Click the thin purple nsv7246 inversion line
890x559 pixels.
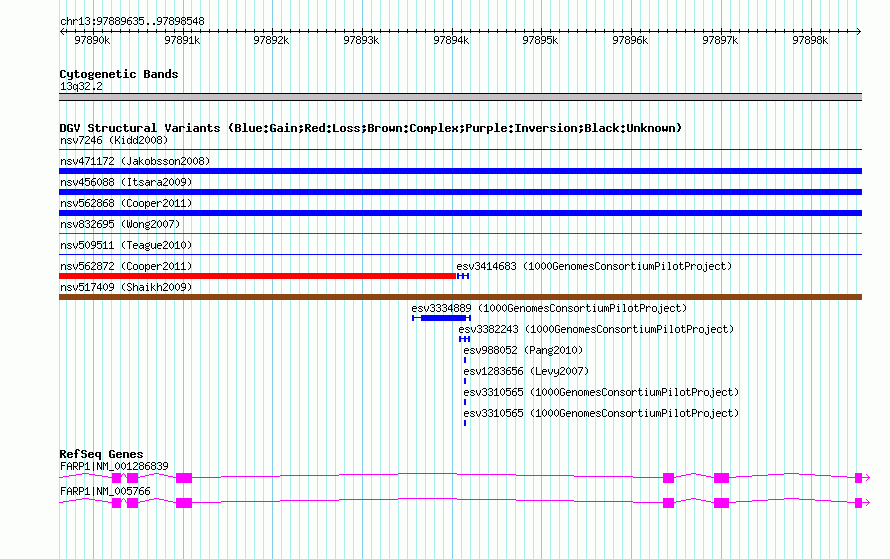[x=460, y=150]
